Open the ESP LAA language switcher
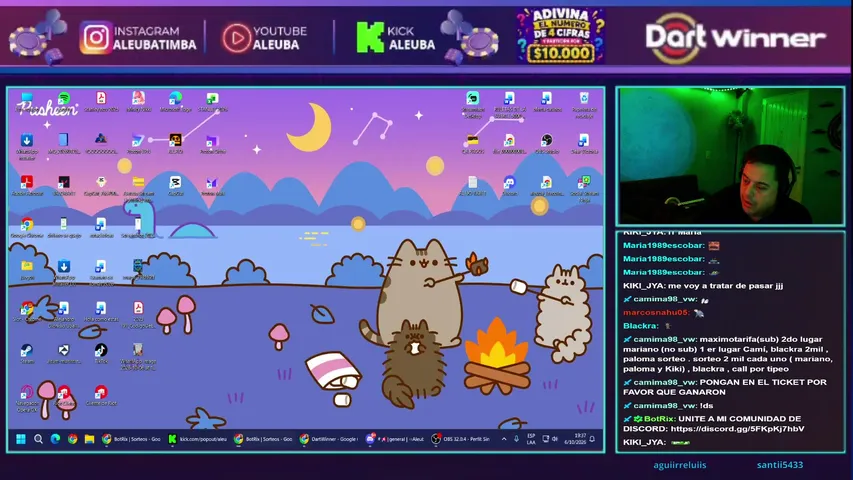The image size is (853, 480). pos(531,439)
